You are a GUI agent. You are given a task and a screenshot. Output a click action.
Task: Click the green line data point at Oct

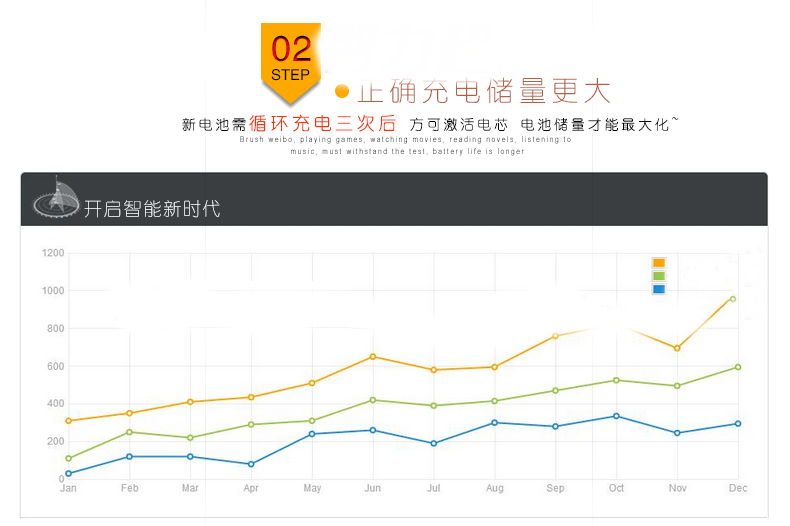point(616,380)
